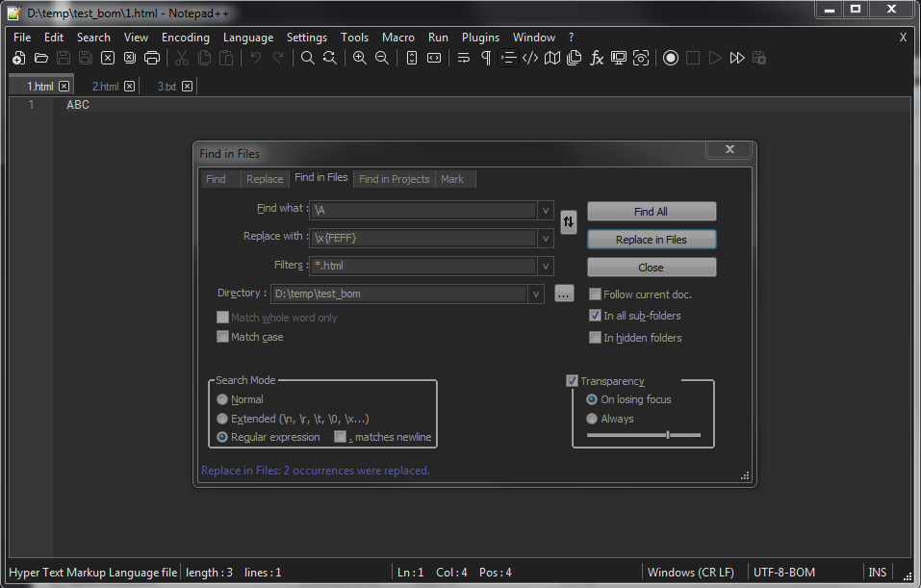This screenshot has height=588, width=921.
Task: Close the current file using the toolbar icon
Action: point(108,58)
